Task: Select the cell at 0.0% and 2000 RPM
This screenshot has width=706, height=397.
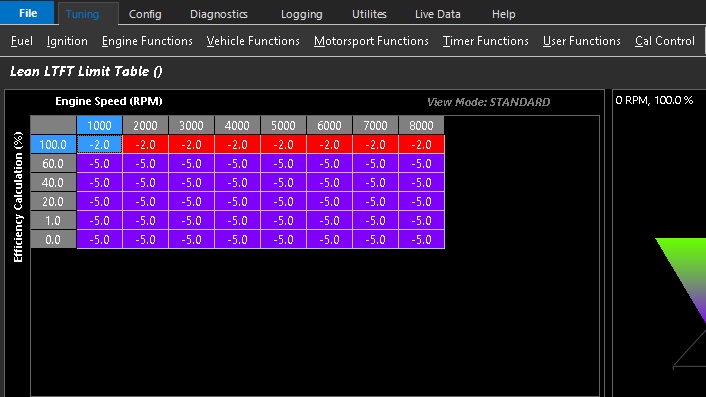Action: pos(145,239)
